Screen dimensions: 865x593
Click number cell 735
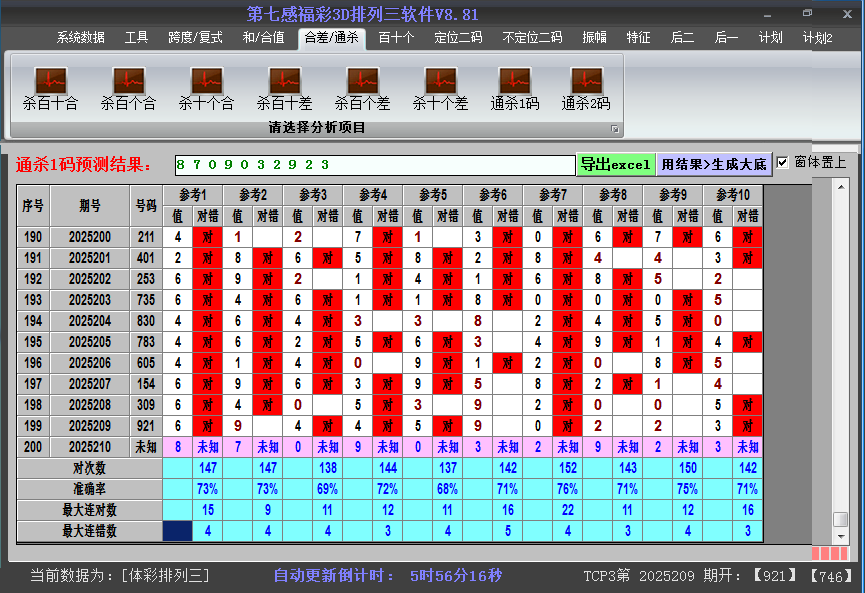[146, 300]
